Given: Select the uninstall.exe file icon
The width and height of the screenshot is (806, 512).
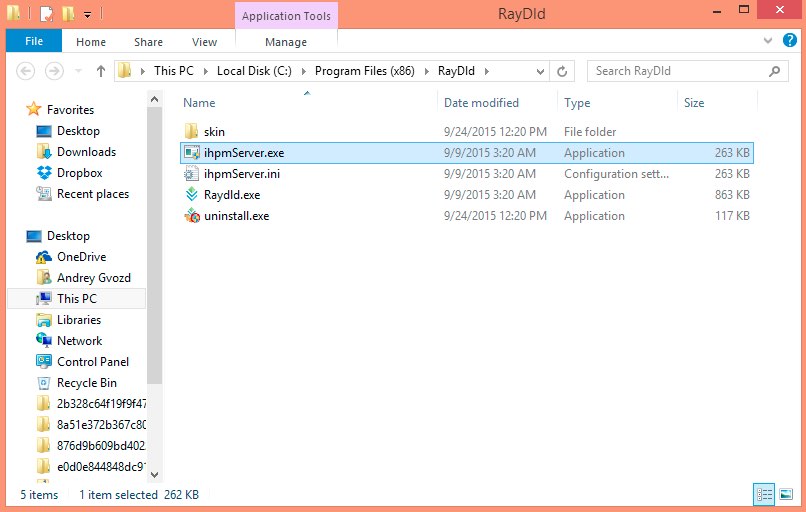Looking at the screenshot, I should (x=192, y=216).
